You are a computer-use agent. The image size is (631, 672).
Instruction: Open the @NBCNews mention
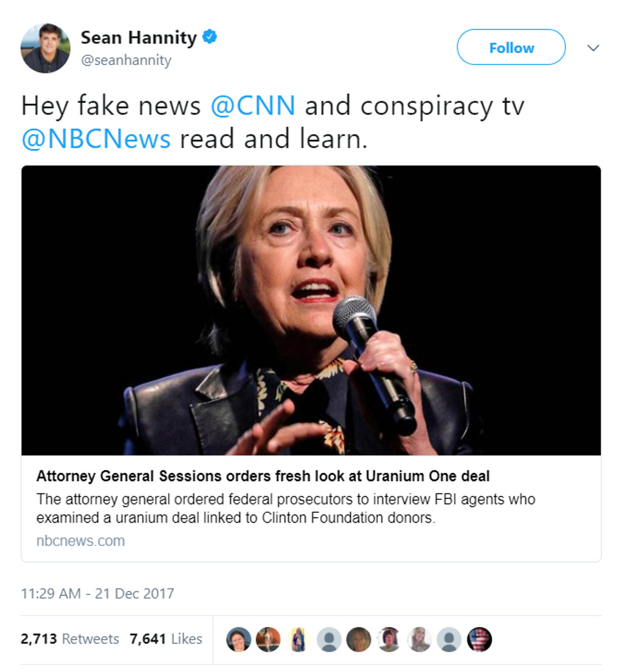point(96,139)
